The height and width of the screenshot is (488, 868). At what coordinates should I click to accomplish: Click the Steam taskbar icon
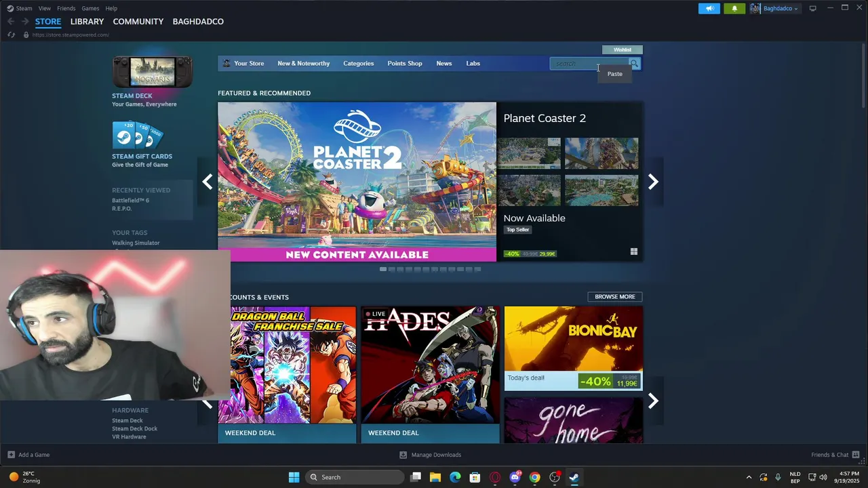click(574, 477)
